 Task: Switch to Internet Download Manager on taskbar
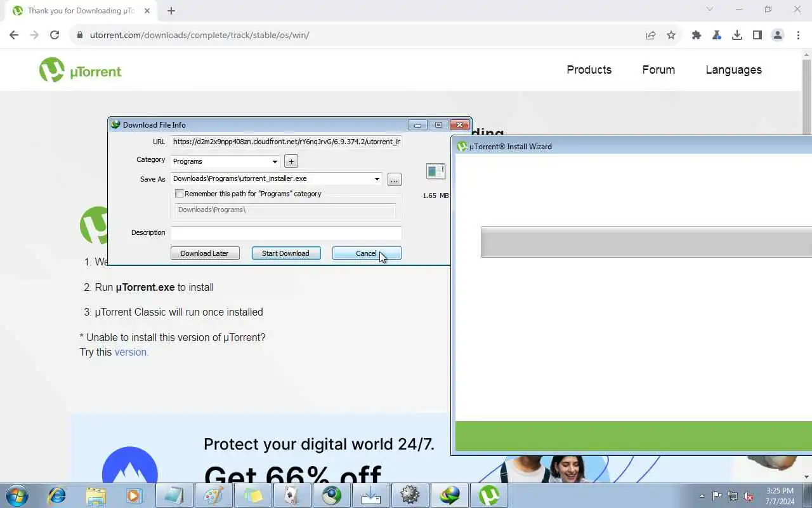(449, 495)
